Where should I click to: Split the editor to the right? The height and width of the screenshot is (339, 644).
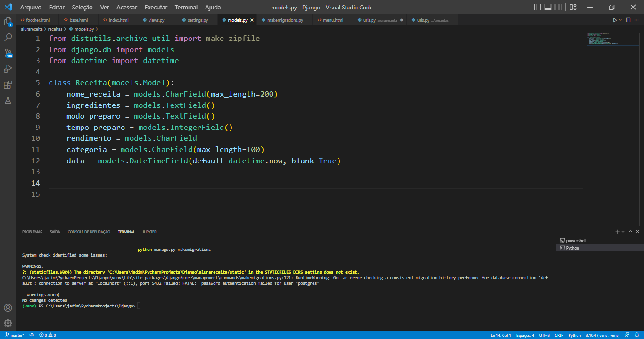627,20
